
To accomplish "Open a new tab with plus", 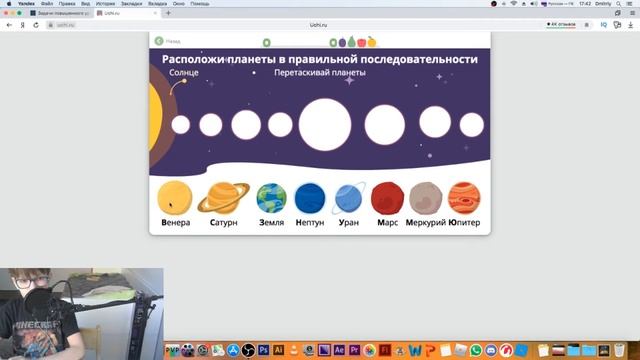I will pos(168,13).
